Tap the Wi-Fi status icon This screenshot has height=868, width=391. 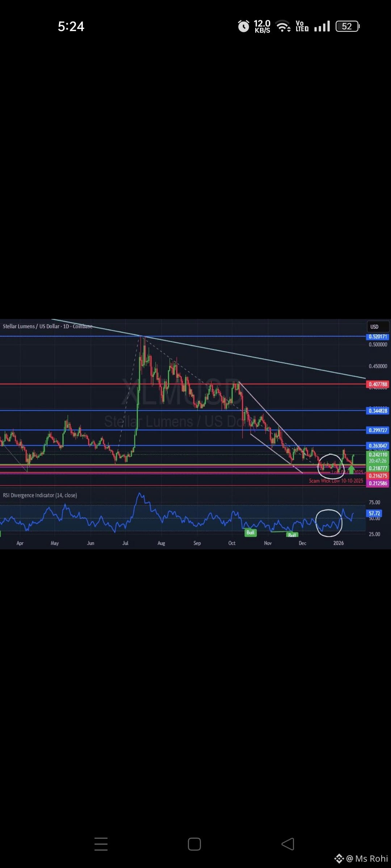(x=283, y=26)
